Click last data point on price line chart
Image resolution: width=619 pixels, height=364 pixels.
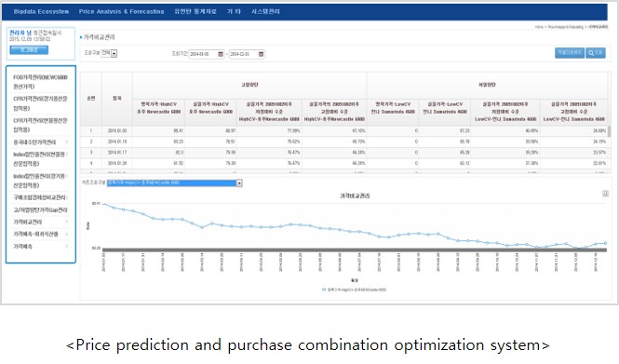(x=605, y=244)
